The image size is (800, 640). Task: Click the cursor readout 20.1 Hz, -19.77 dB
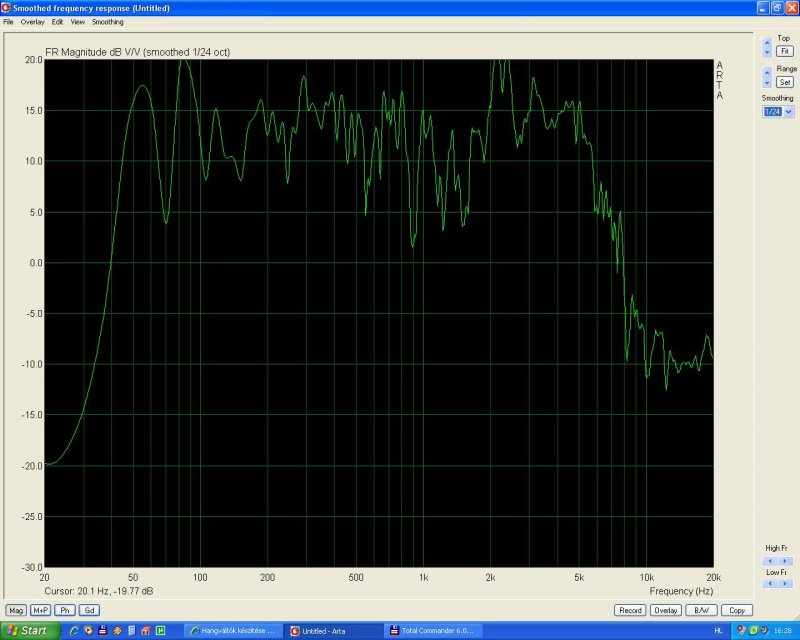(98, 591)
